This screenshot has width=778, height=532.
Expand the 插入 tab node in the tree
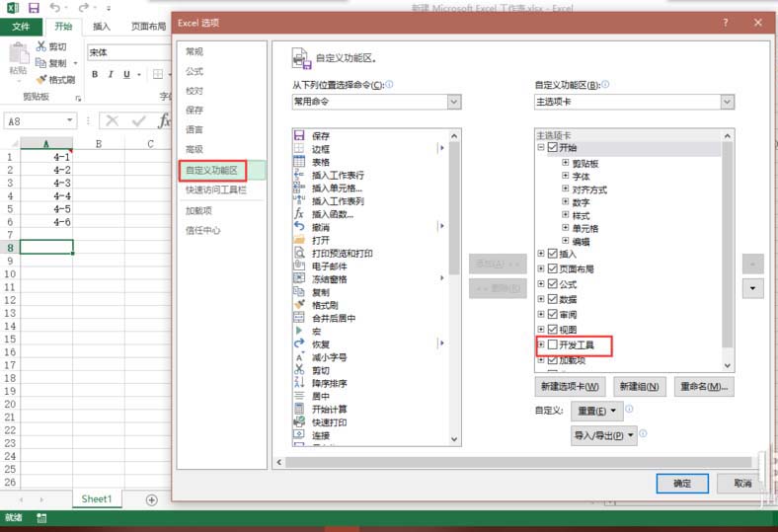pyautogui.click(x=541, y=254)
